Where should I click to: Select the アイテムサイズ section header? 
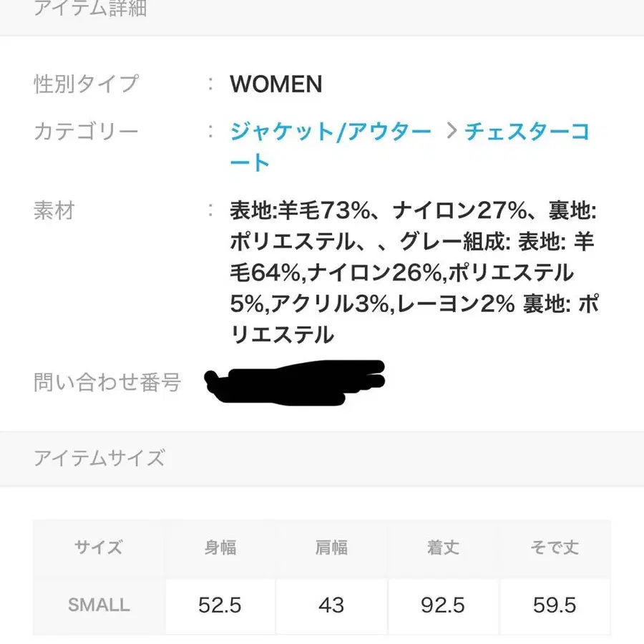point(98,458)
